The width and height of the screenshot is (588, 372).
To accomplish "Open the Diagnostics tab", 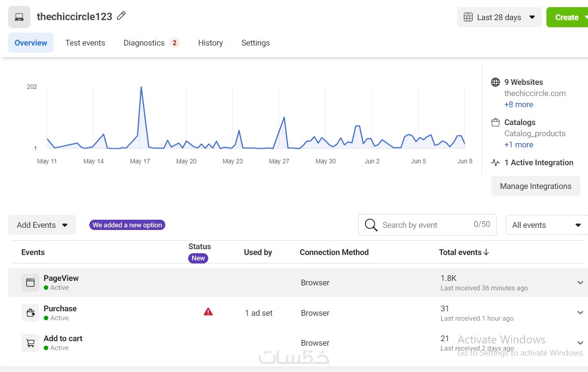I will (144, 43).
